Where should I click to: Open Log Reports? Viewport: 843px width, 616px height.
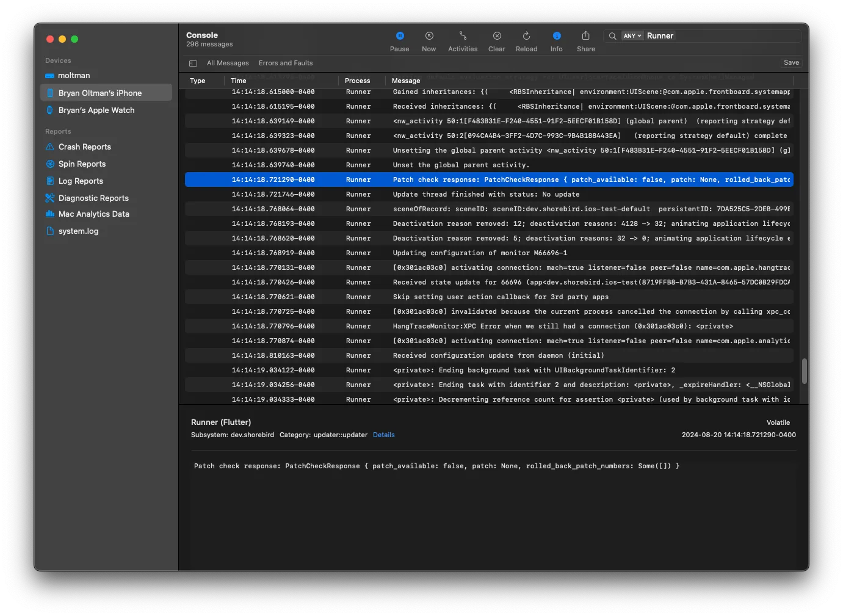pos(106,181)
